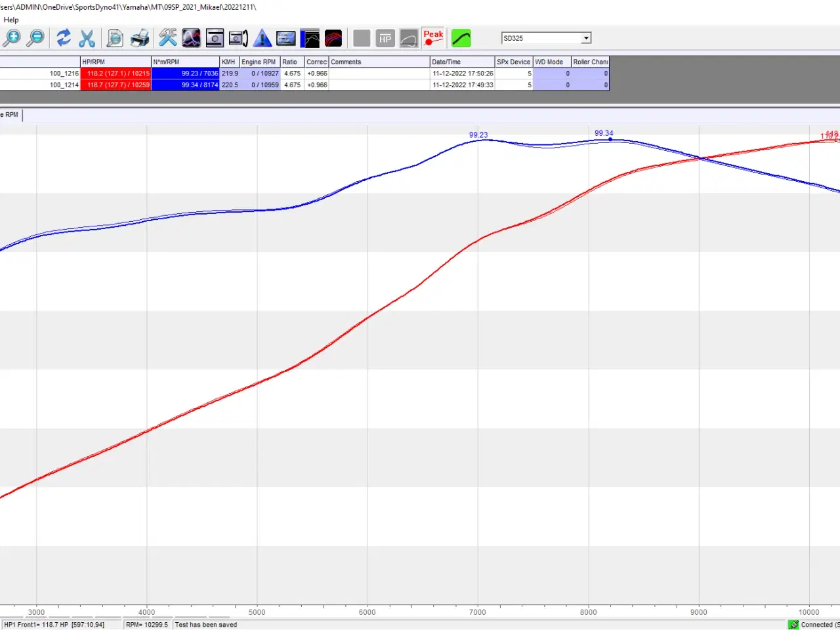Click the multi-curve graph icon

(191, 38)
